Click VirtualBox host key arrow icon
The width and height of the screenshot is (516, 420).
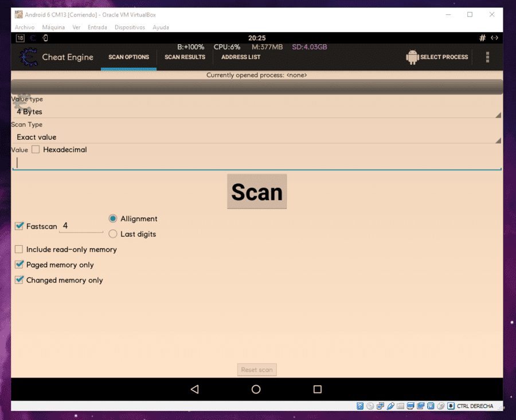(x=451, y=406)
